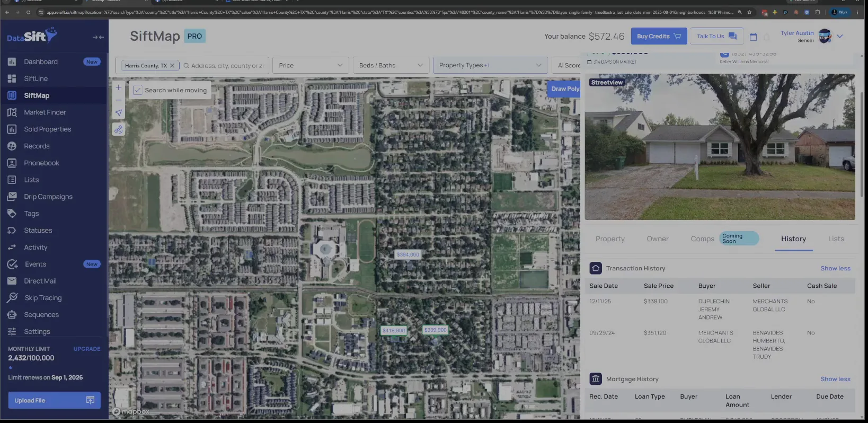This screenshot has height=423, width=868.
Task: Collapse Transaction History with Show less
Action: tap(835, 268)
